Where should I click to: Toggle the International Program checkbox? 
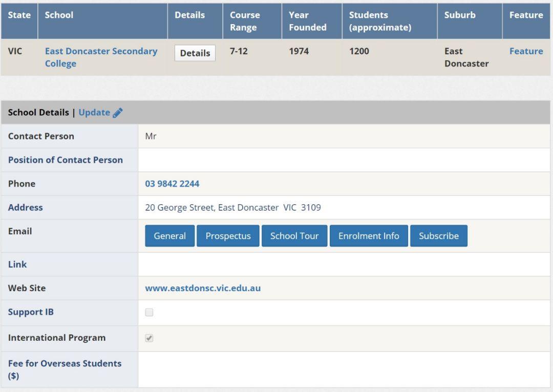[x=149, y=338]
